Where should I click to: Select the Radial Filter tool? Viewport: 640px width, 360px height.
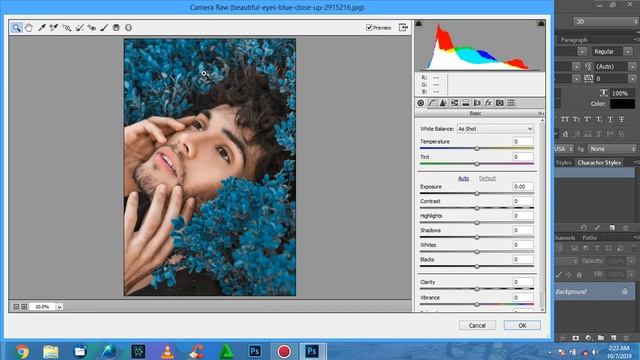click(128, 28)
